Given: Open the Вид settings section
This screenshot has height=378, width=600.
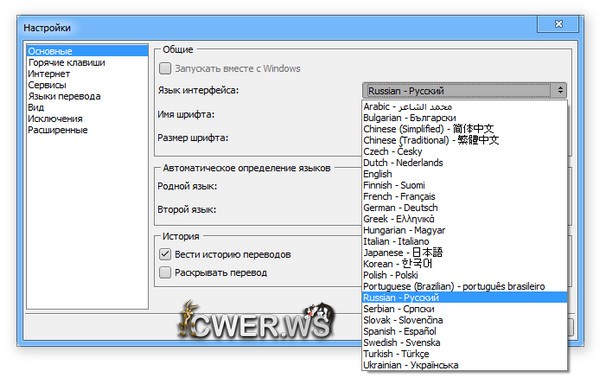Looking at the screenshot, I should coord(87,107).
